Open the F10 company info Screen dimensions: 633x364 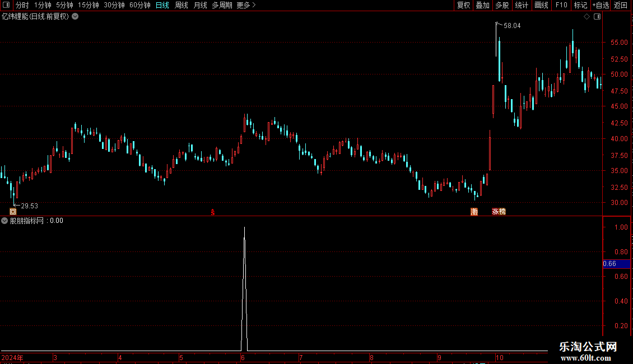(561, 5)
